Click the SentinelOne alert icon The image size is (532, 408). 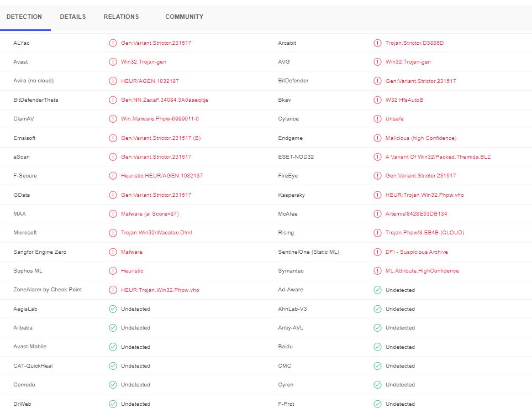(x=377, y=252)
